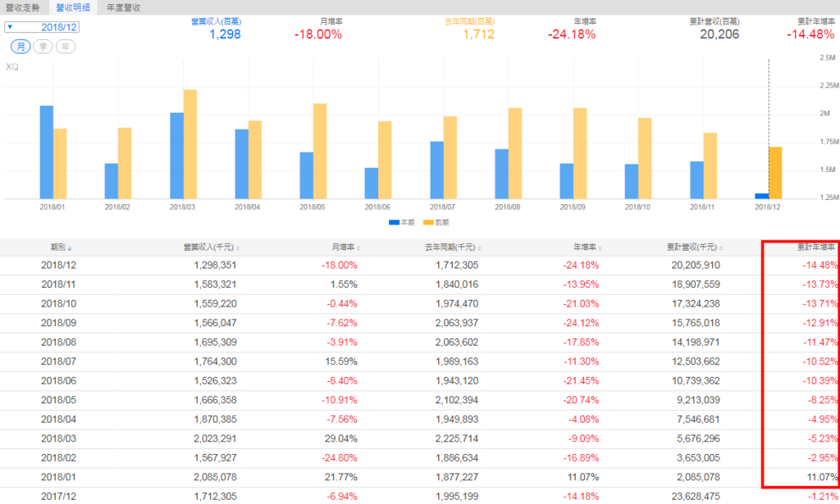Sort by 年增率 column header
The width and height of the screenshot is (840, 504).
click(587, 247)
